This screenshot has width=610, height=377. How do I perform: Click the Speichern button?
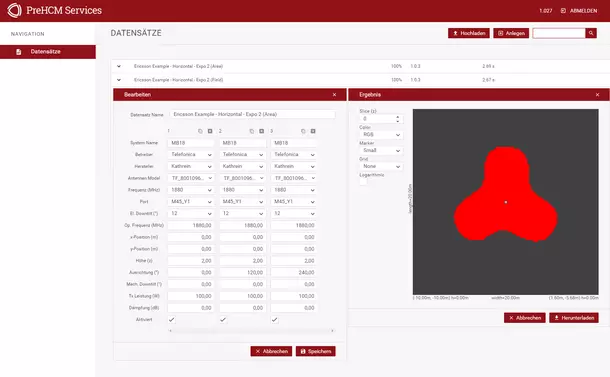coord(316,351)
